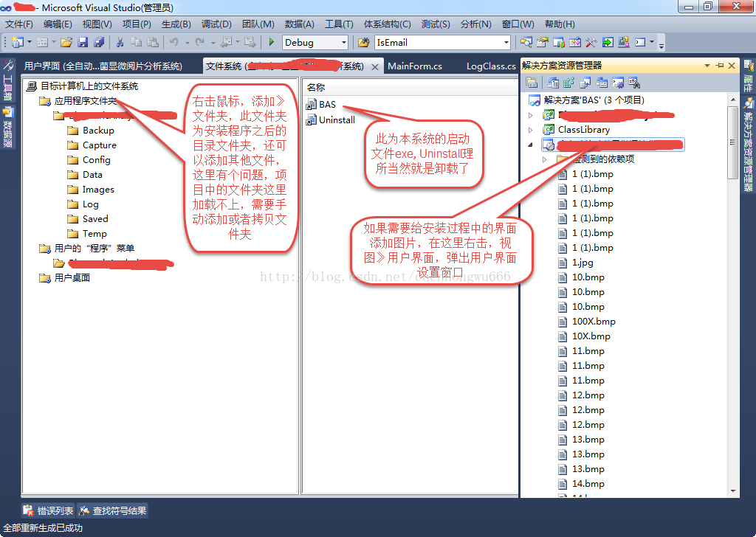Click the Open File folder icon
Viewport: 756px width, 537px height.
click(x=66, y=42)
